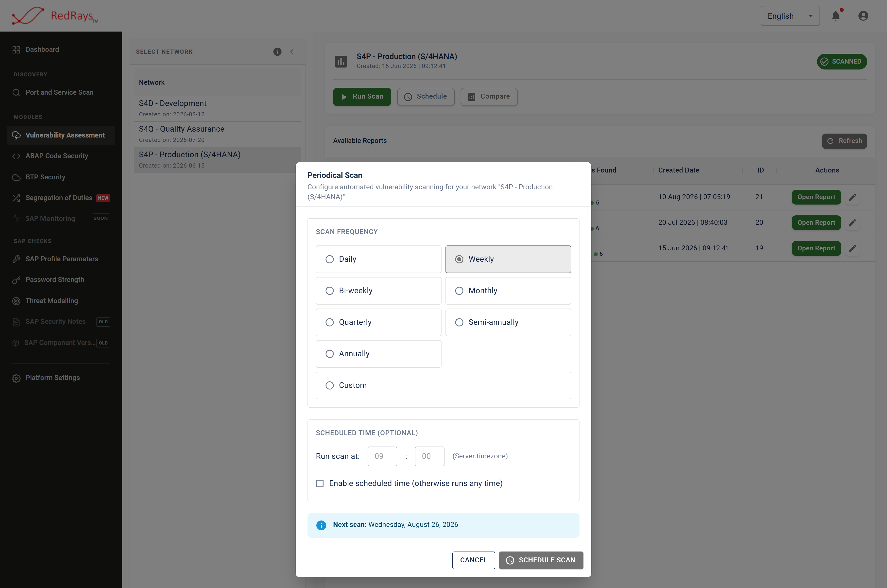
Task: Select the S4Q - Quality Assurance network
Action: point(218,134)
